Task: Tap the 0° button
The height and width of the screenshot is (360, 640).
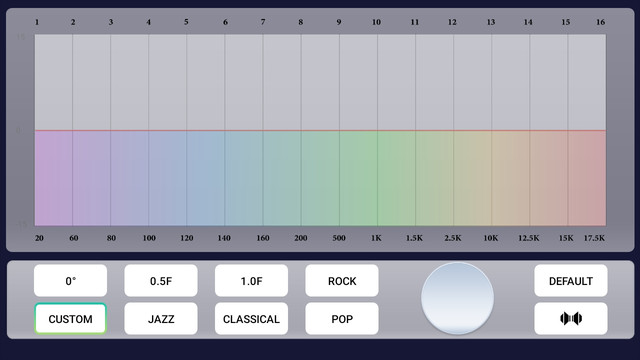Action: coord(70,281)
